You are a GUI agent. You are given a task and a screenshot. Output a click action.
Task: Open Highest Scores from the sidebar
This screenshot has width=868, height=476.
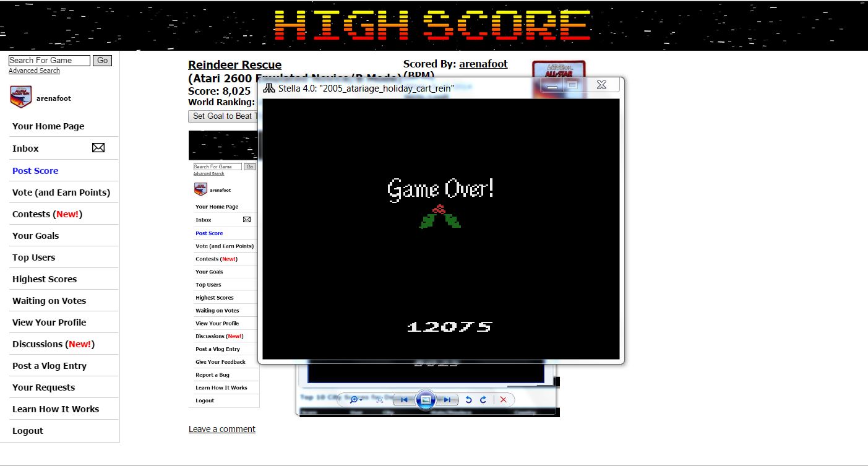coord(45,279)
